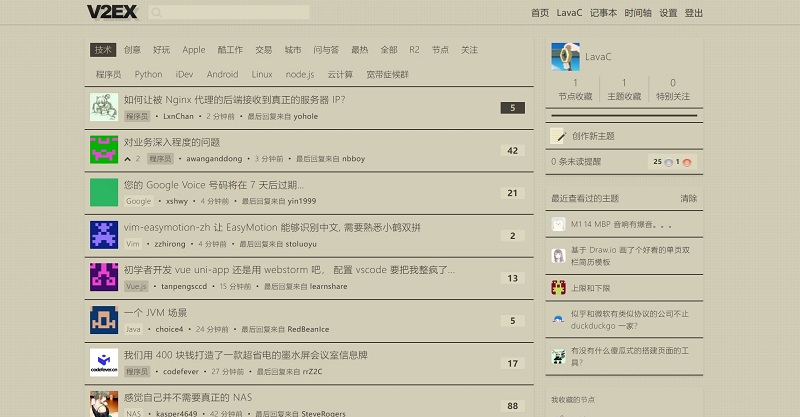This screenshot has width=800, height=417.
Task: Click the V2EX logo
Action: pos(112,12)
